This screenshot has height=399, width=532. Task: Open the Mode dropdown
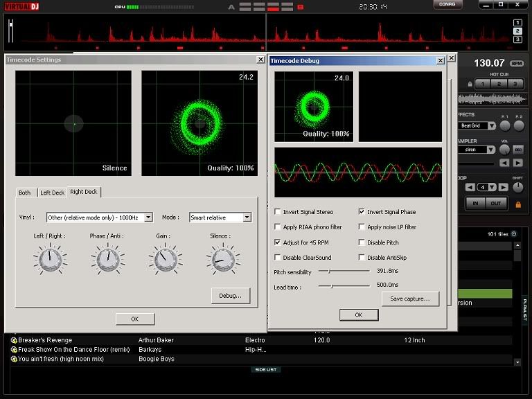tap(247, 218)
